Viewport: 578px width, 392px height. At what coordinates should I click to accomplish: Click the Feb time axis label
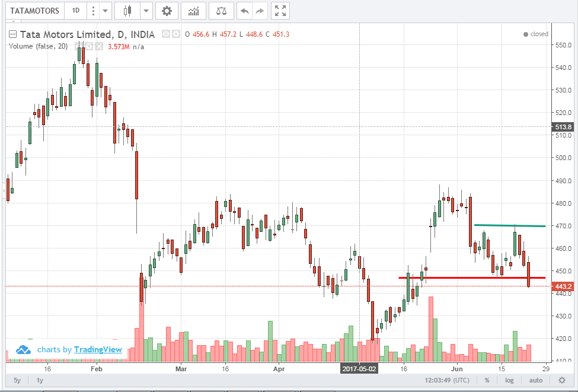tap(96, 369)
